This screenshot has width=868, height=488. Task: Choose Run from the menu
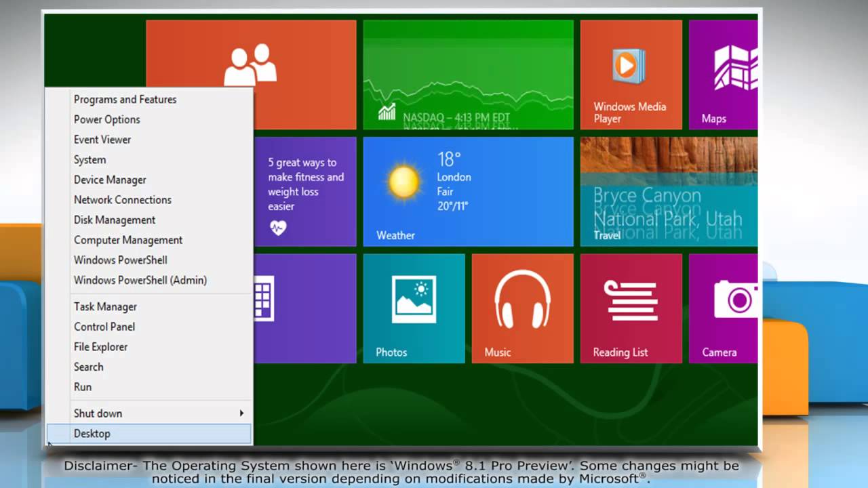pyautogui.click(x=82, y=387)
